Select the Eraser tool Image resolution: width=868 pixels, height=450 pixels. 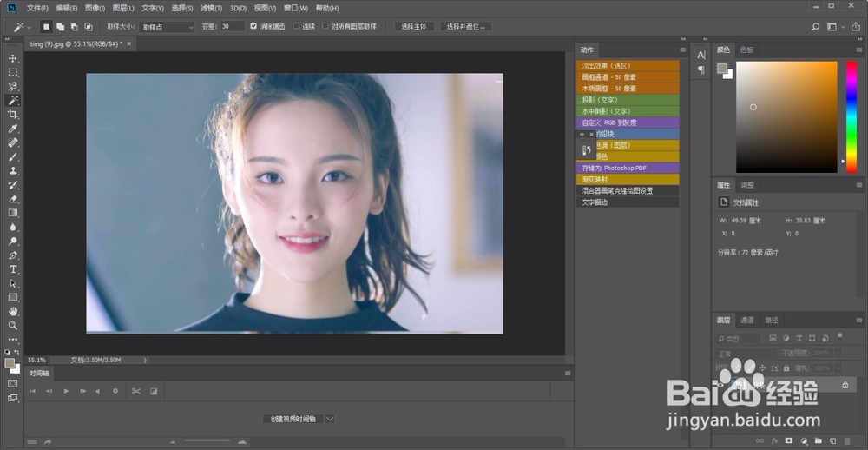(13, 199)
